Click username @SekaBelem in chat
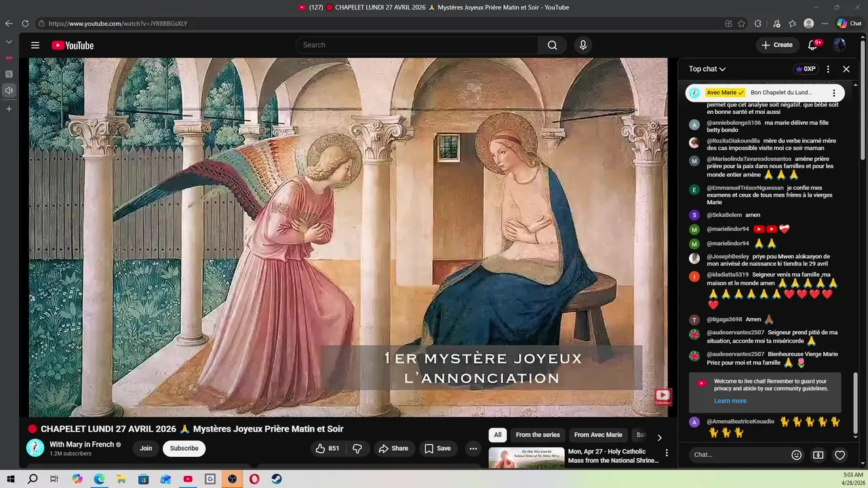The height and width of the screenshot is (488, 868). click(724, 216)
